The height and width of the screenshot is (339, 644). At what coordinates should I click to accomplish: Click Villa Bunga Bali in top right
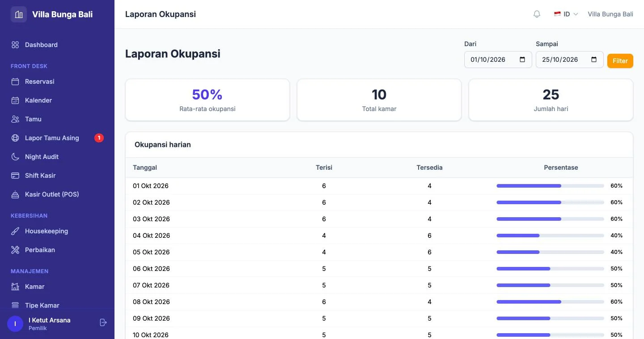610,14
